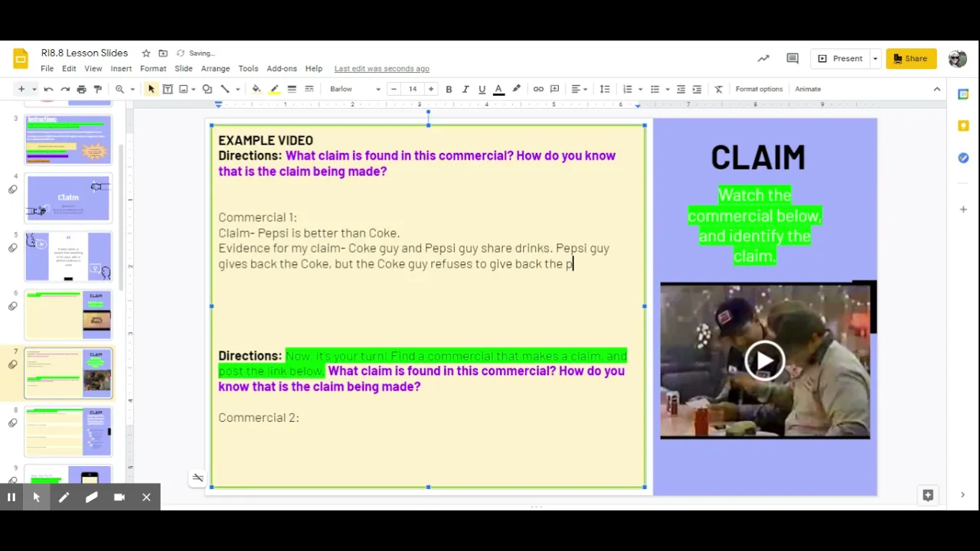The height and width of the screenshot is (551, 980).
Task: Open Google Keep side panel icon
Action: click(963, 126)
